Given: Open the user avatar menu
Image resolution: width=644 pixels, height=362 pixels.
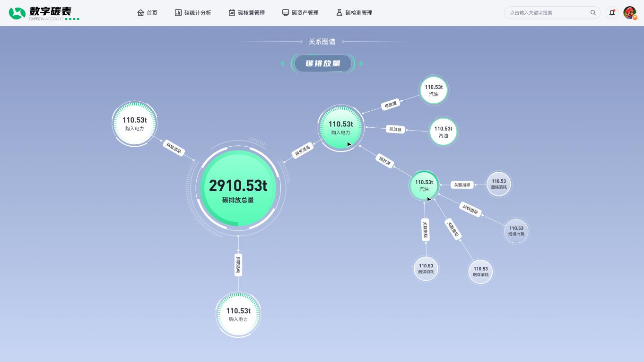Looking at the screenshot, I should click(630, 13).
